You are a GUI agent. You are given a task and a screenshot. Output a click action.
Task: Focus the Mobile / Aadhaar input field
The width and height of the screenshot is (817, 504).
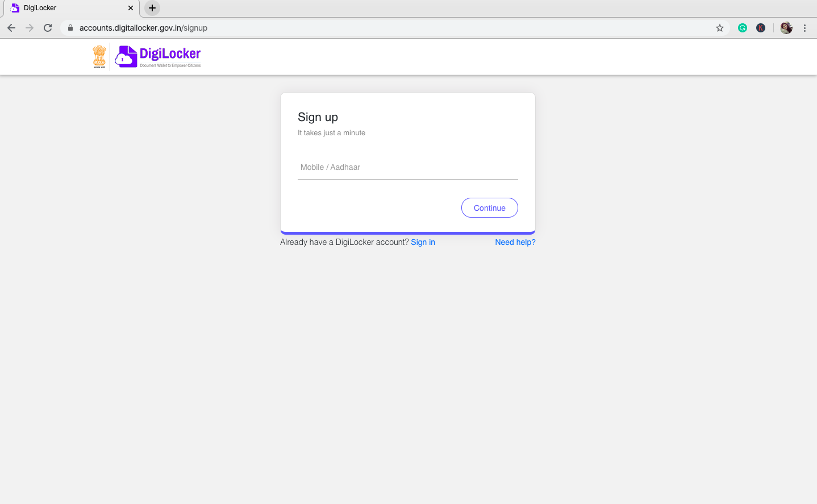[407, 168]
